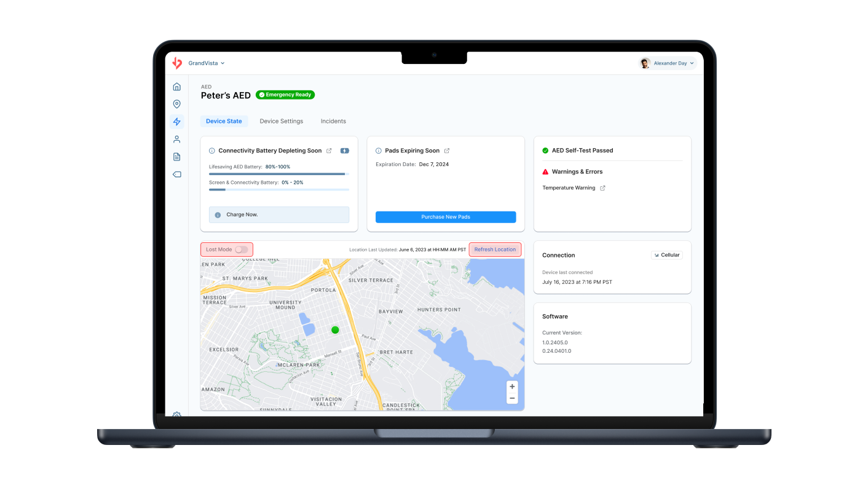Click Bayview label on map
Screen dimensions: 868x488
391,312
